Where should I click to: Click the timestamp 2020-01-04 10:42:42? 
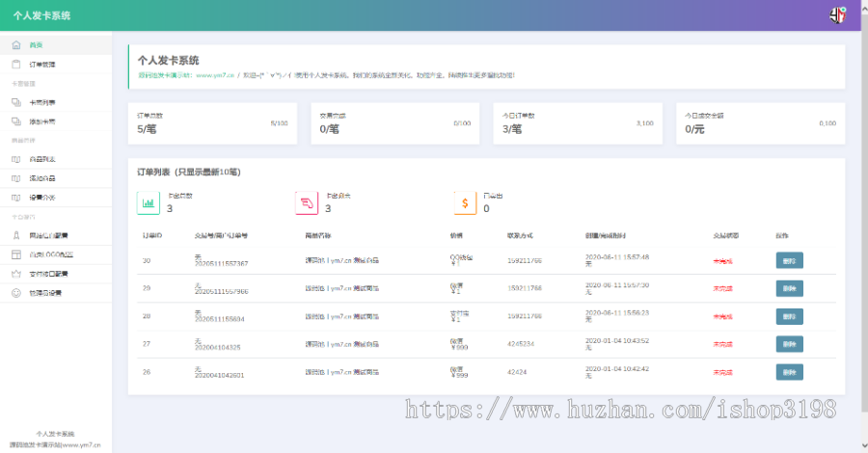[x=617, y=368]
